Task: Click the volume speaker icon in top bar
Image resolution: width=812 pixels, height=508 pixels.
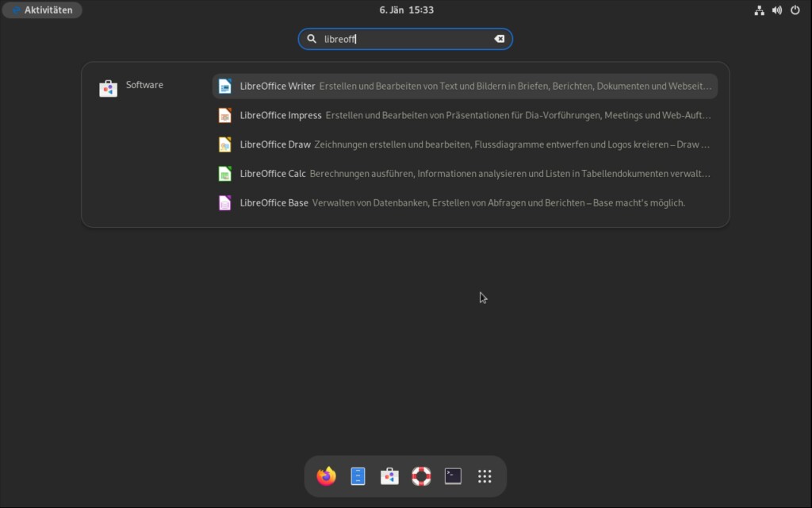Action: point(777,10)
